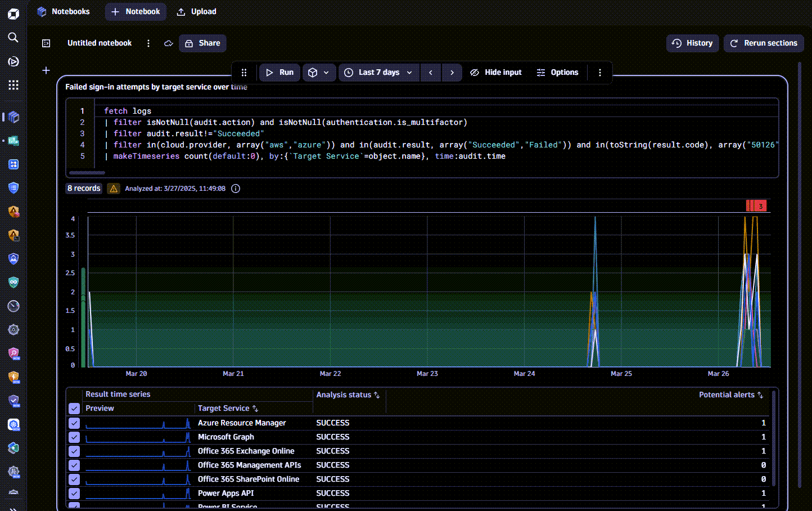Add a new section with plus icon
The height and width of the screenshot is (511, 812).
(46, 70)
